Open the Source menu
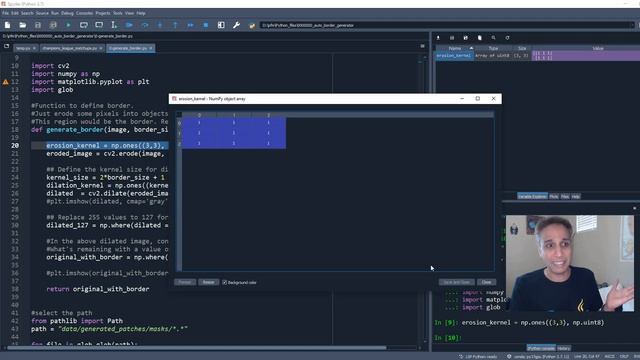The image size is (640, 360). (42, 13)
